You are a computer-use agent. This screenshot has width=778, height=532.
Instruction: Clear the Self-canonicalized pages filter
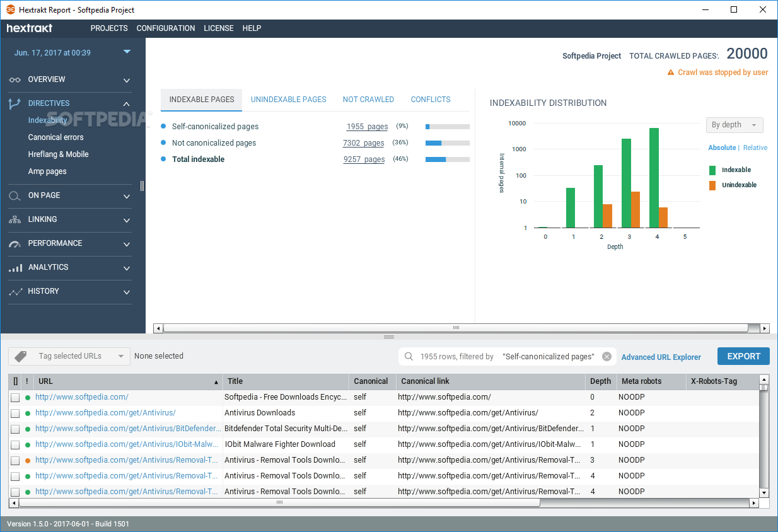(607, 357)
